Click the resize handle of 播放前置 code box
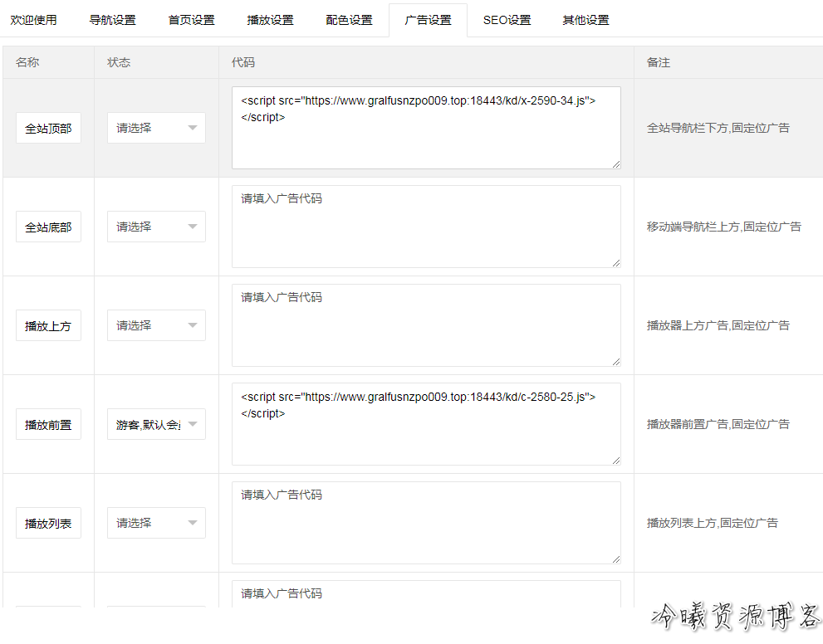 click(616, 461)
